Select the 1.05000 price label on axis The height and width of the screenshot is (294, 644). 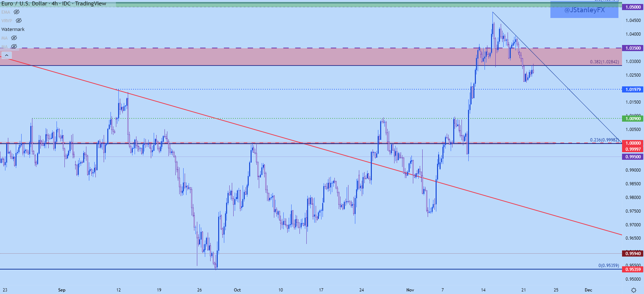point(633,7)
